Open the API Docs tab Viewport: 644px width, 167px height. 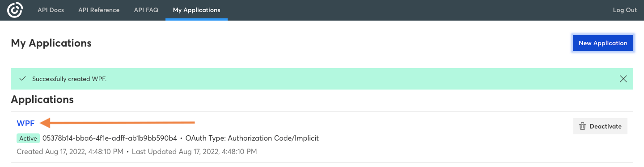(x=51, y=10)
